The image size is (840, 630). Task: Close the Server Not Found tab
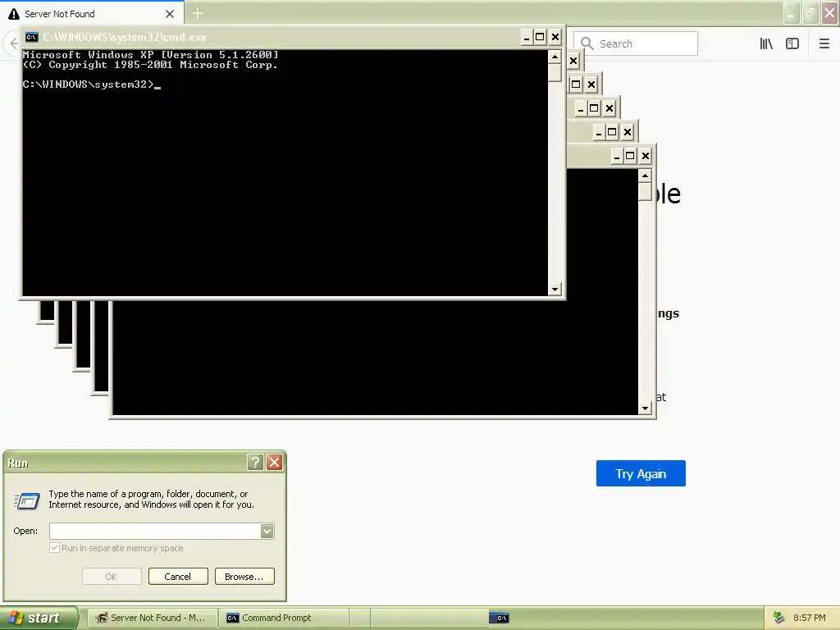pyautogui.click(x=170, y=14)
